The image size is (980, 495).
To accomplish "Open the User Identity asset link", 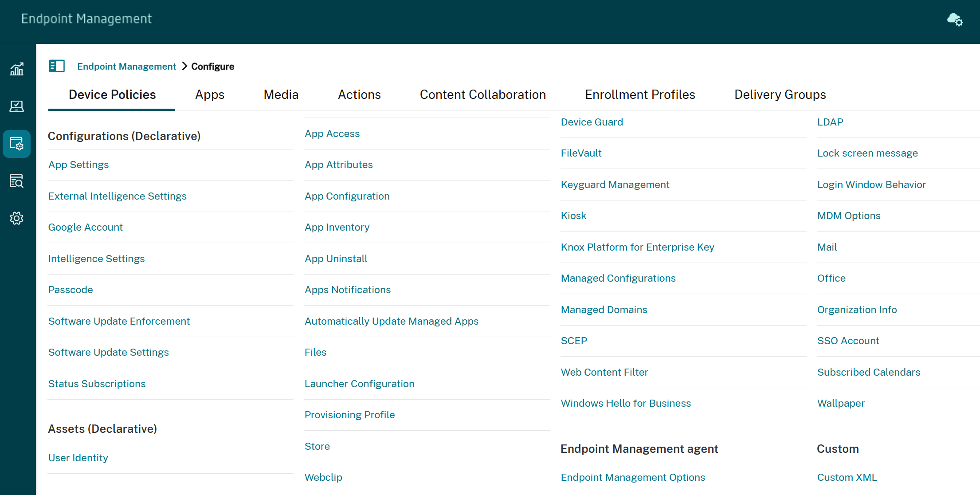I will pyautogui.click(x=78, y=458).
